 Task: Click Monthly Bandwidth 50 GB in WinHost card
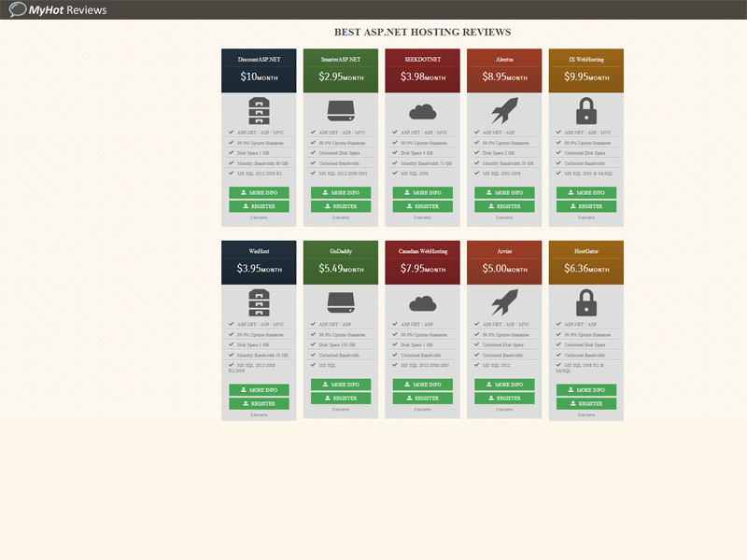coord(262,356)
